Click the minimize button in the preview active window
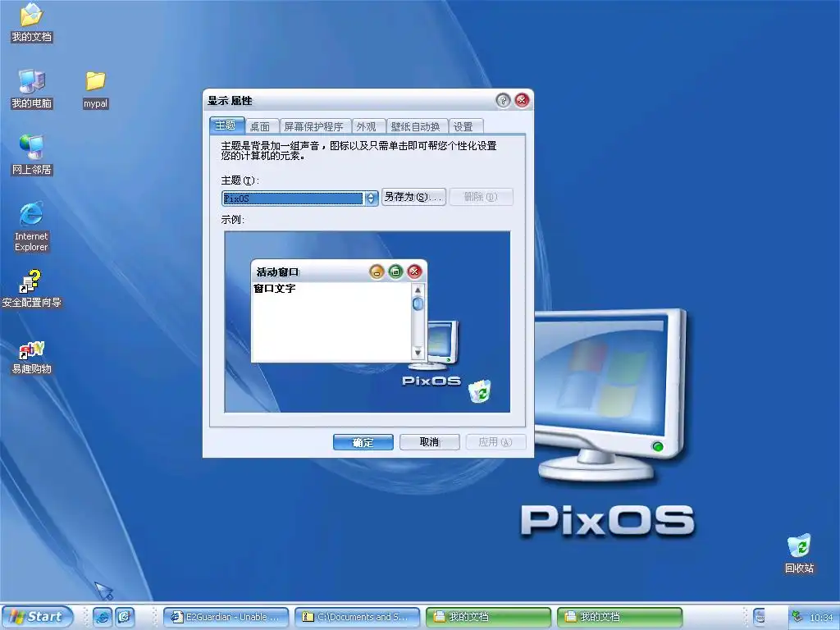Image resolution: width=840 pixels, height=630 pixels. pyautogui.click(x=377, y=272)
